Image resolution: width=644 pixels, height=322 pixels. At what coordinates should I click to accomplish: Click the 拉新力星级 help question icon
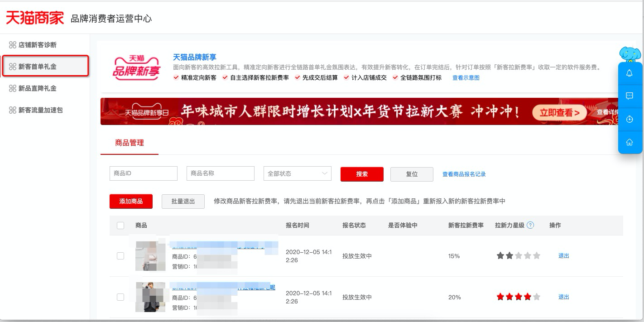click(530, 225)
